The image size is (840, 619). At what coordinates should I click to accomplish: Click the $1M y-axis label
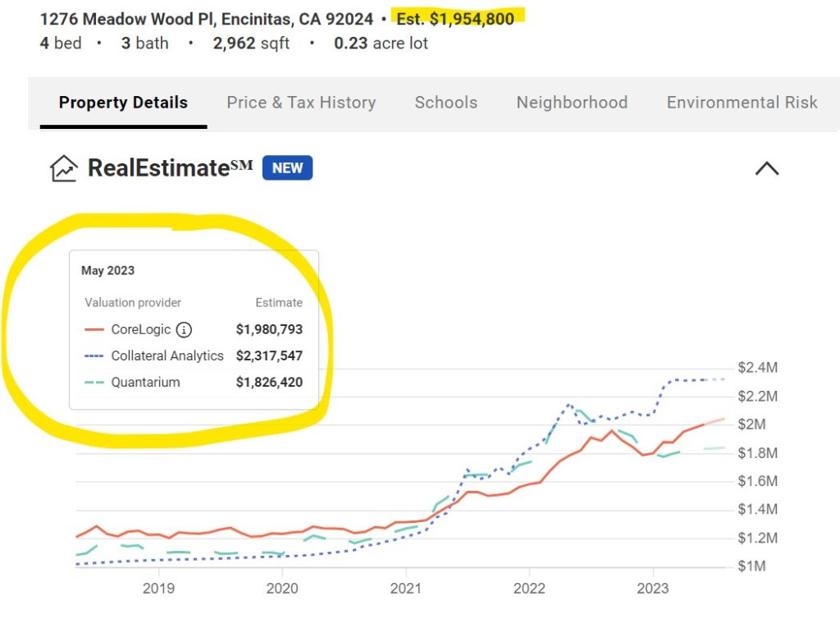[751, 566]
